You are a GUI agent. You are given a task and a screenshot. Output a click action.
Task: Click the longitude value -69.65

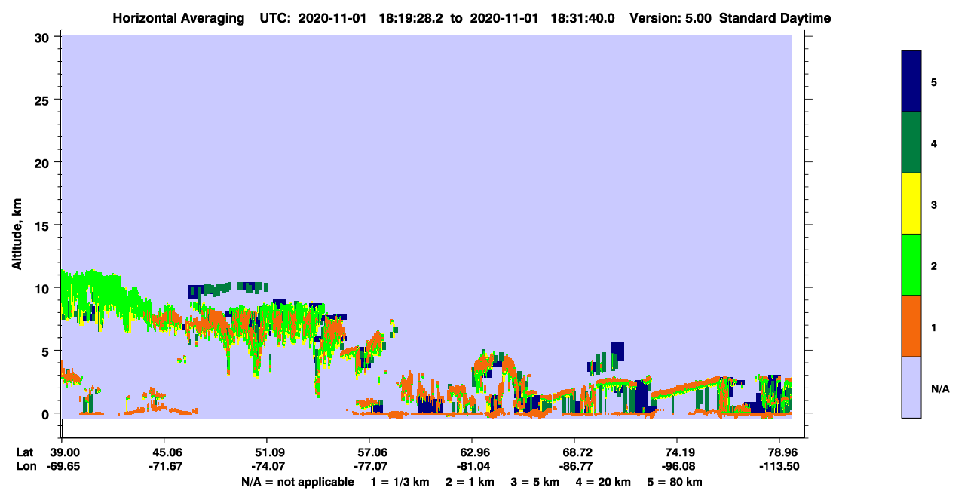(x=65, y=466)
